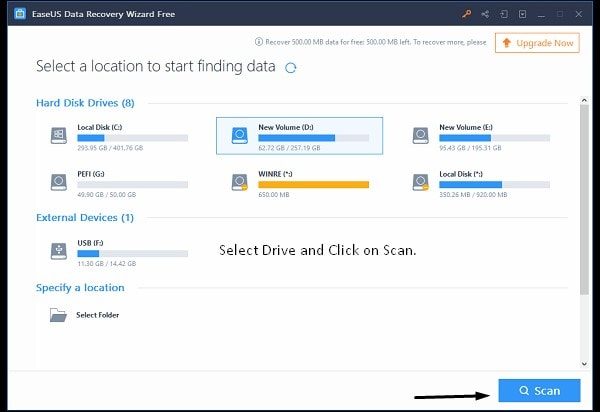
Task: Click the scrollbar down arrow
Action: 584,364
